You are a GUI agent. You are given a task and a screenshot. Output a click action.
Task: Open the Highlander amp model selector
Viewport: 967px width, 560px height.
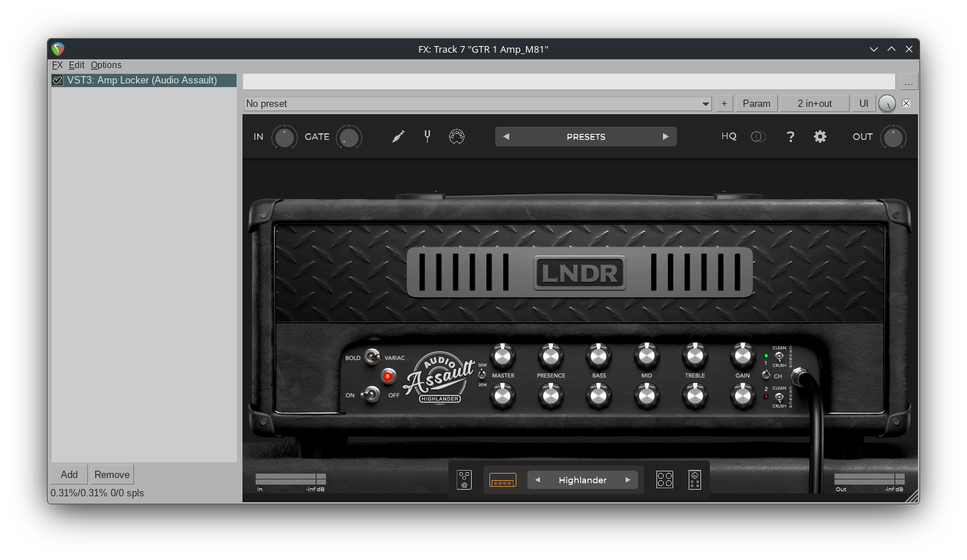click(x=582, y=480)
